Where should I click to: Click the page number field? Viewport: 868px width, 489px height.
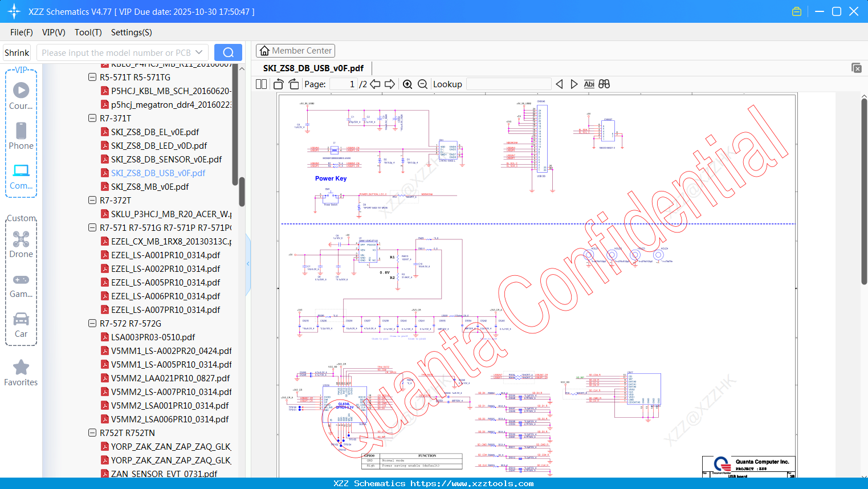(x=343, y=84)
